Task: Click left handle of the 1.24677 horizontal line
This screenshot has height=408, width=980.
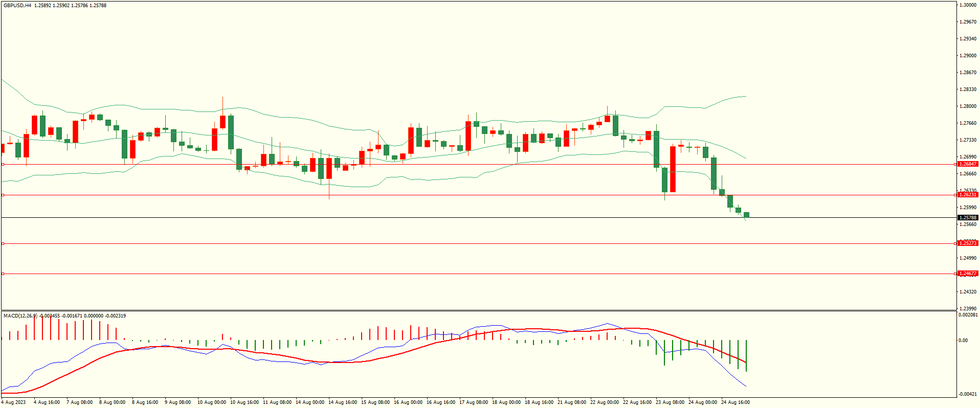Action: (x=3, y=274)
